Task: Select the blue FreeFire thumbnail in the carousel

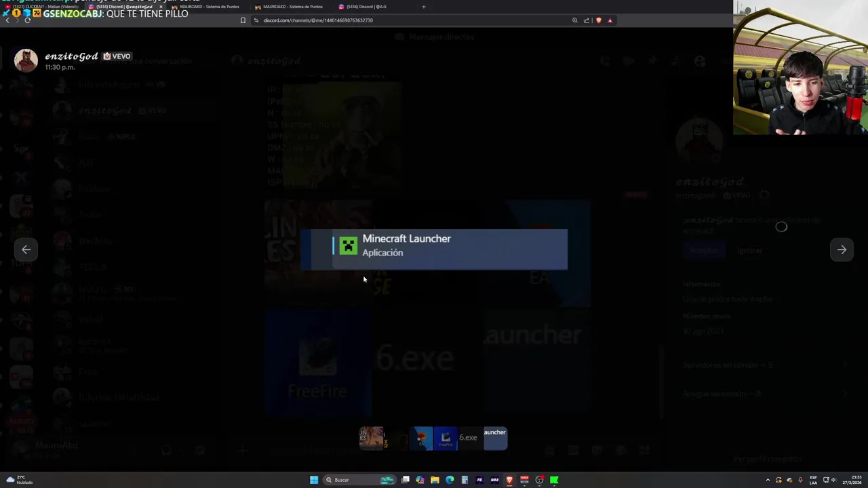Action: coord(446,438)
